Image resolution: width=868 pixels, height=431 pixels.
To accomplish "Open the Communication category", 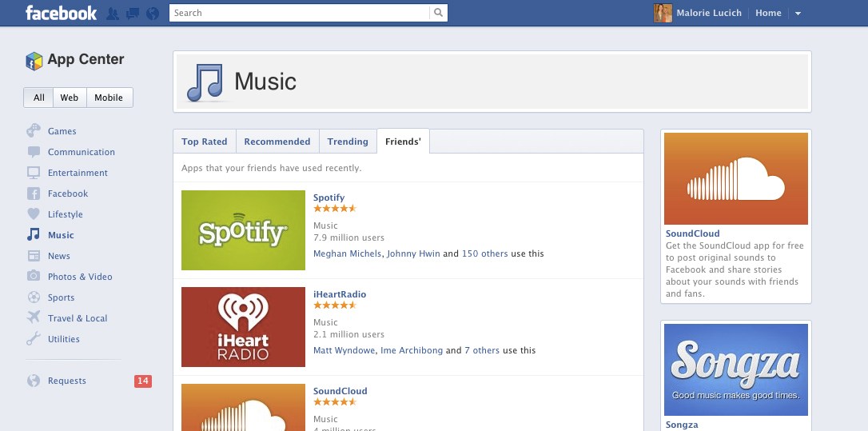I will coord(82,152).
